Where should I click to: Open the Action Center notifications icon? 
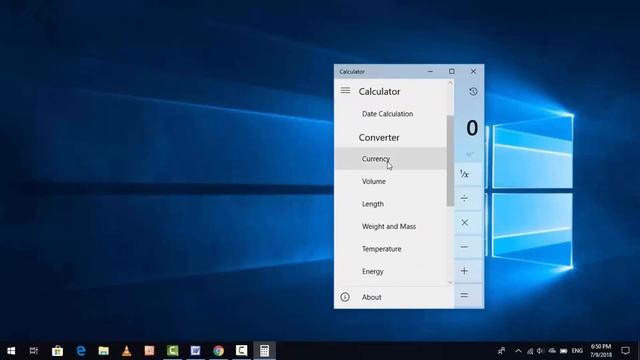coord(625,351)
